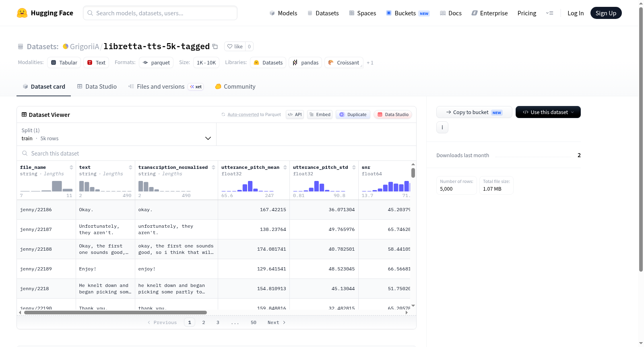Viewport: 644px width, 347px height.
Task: Open the Use this dataset dropdown
Action: pyautogui.click(x=548, y=112)
